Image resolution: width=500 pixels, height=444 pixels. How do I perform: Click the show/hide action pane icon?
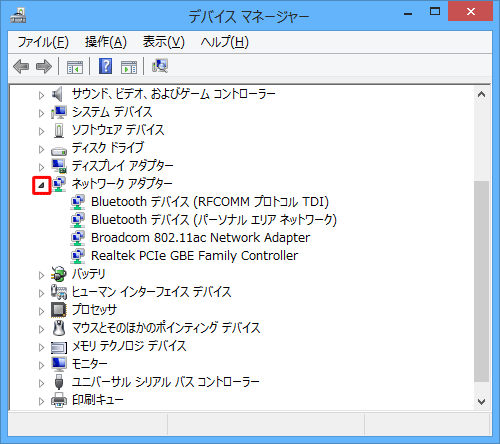129,67
